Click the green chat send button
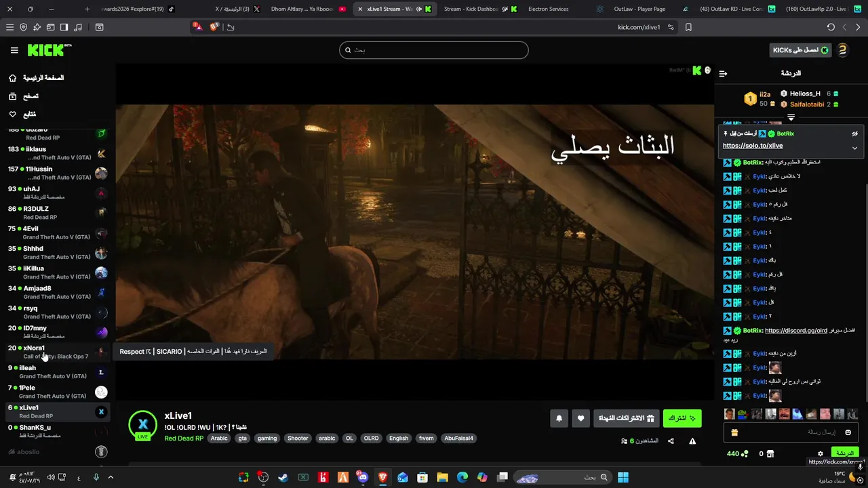 coord(845,453)
